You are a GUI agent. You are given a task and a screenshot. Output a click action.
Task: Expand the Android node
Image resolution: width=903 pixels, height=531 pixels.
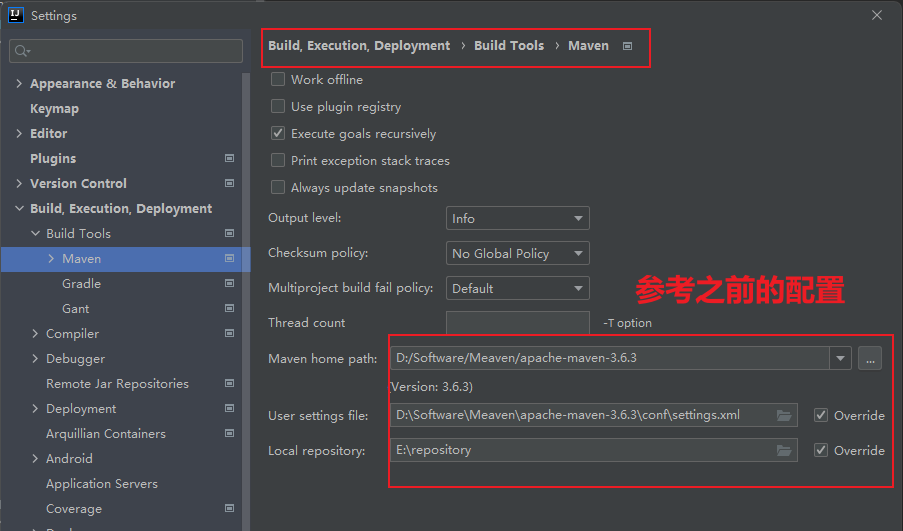coord(35,458)
